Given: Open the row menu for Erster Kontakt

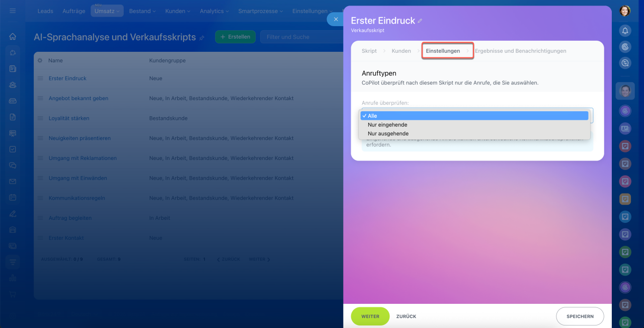Looking at the screenshot, I should point(40,238).
